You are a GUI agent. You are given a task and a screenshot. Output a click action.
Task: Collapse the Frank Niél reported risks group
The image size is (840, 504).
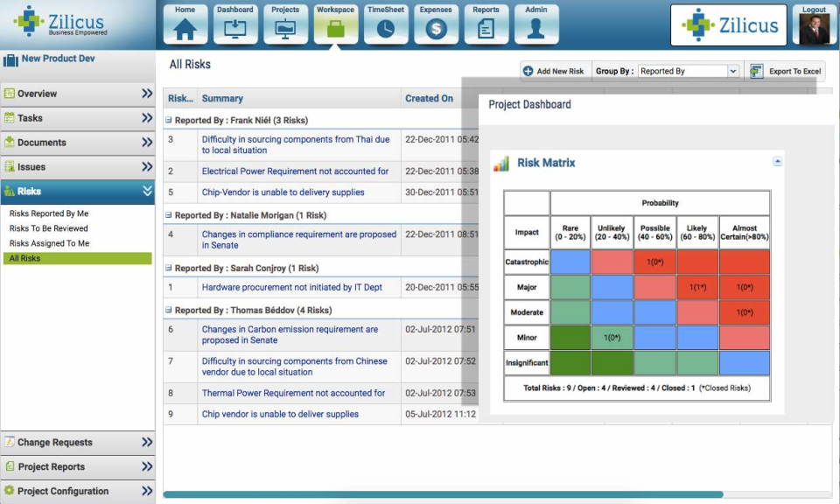click(170, 120)
